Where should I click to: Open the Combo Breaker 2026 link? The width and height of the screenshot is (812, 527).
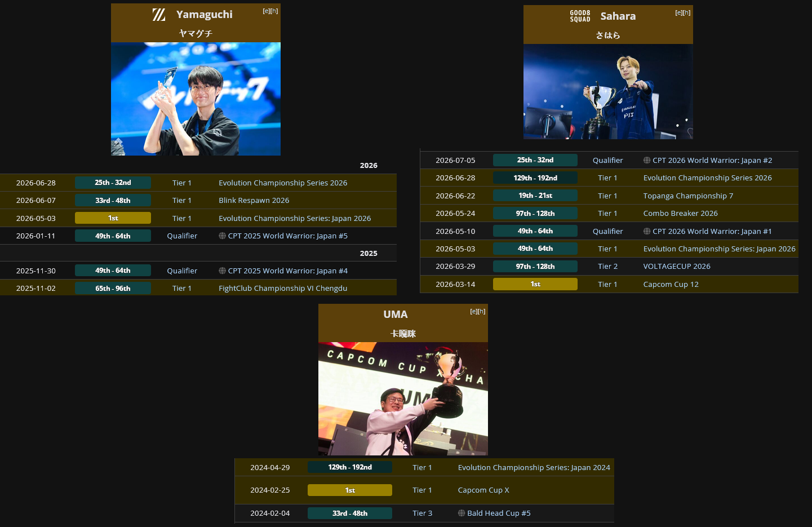[681, 213]
